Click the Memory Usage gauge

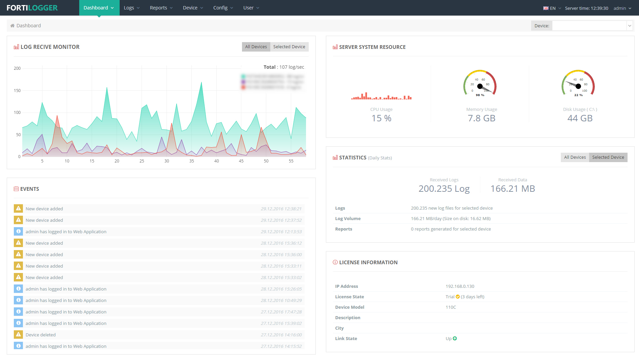[480, 83]
